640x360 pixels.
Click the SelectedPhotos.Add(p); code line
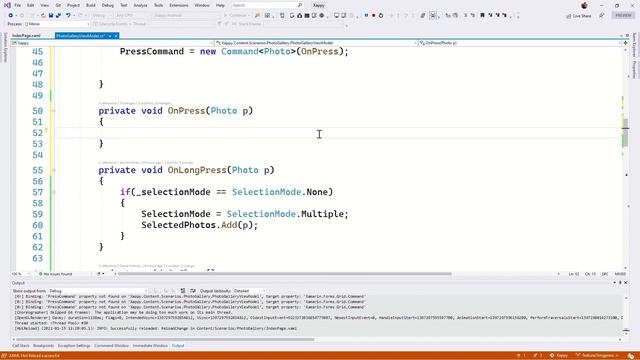[200, 225]
